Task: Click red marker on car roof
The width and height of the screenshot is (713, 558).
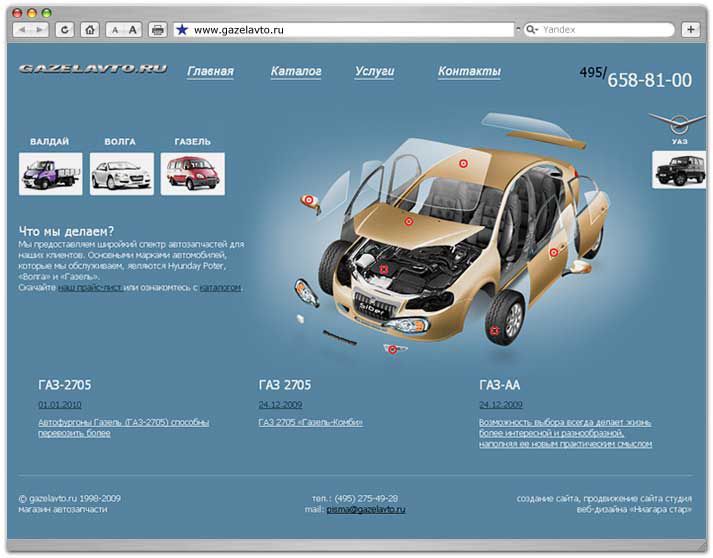Action: coord(463,163)
